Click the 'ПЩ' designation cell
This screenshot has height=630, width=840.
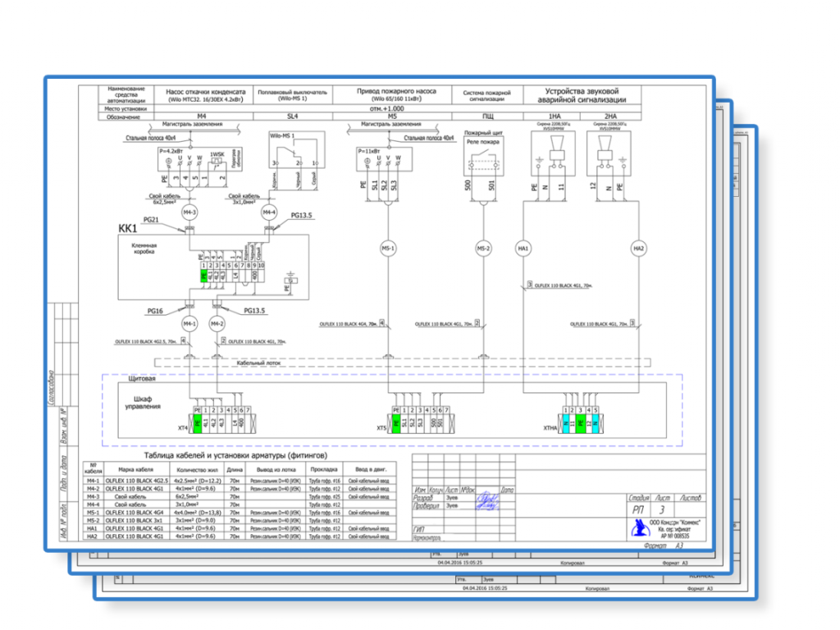point(487,116)
